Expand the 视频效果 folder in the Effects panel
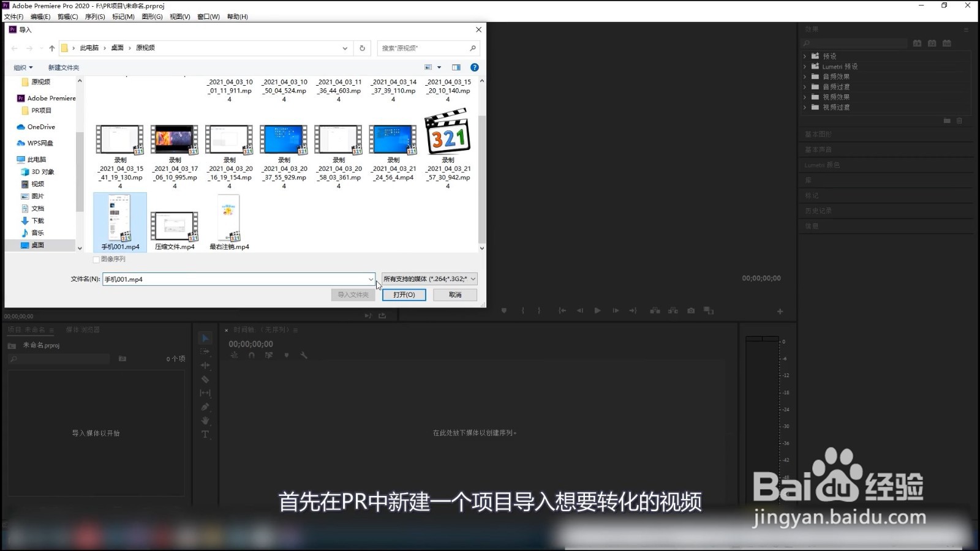Image resolution: width=980 pixels, height=551 pixels. 804,97
